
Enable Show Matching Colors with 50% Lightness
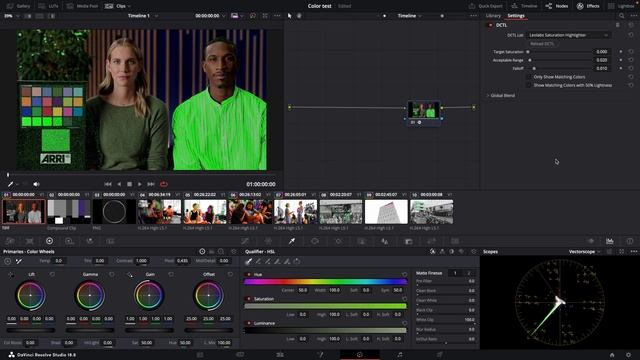click(529, 85)
